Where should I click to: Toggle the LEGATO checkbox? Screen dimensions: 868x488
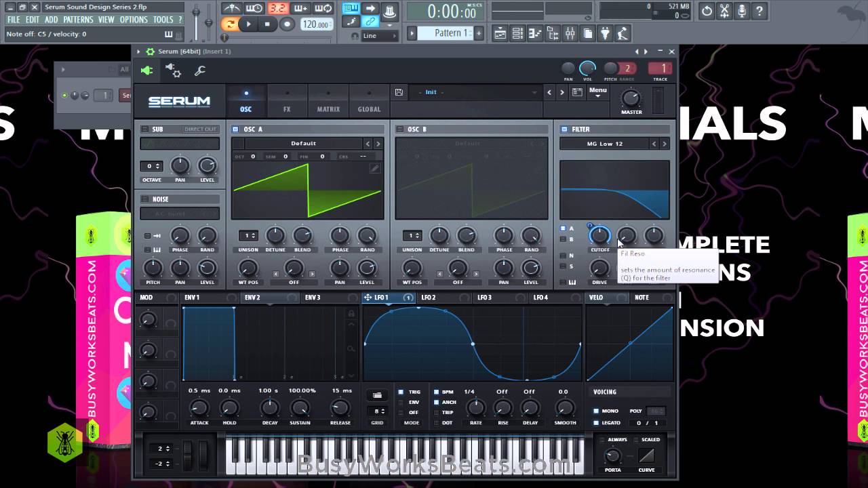(x=596, y=422)
